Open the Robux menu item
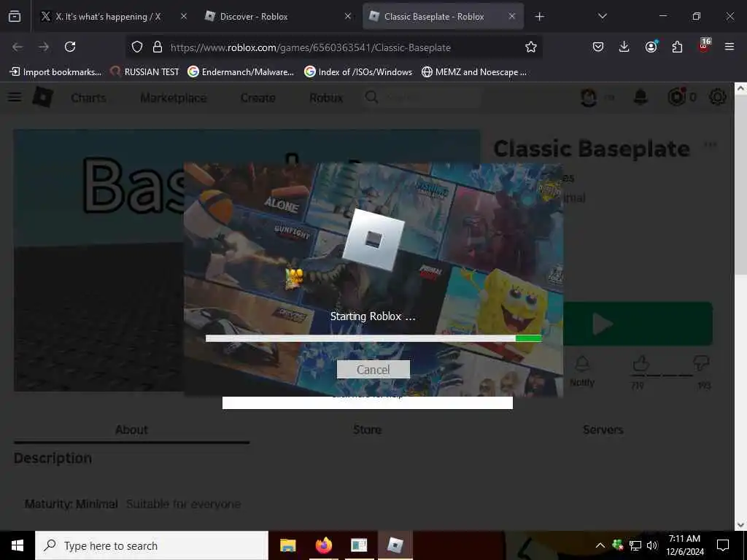Image resolution: width=747 pixels, height=560 pixels. coord(326,98)
